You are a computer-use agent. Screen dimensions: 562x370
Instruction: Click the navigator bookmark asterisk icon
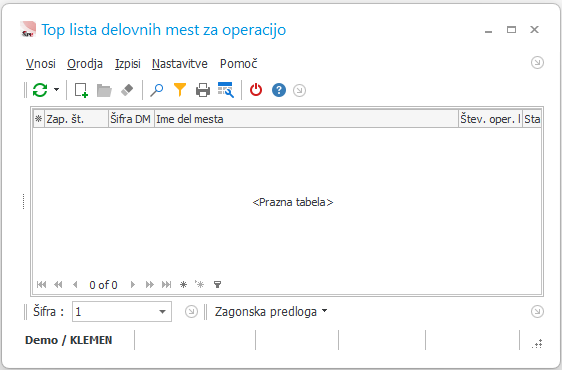point(184,285)
